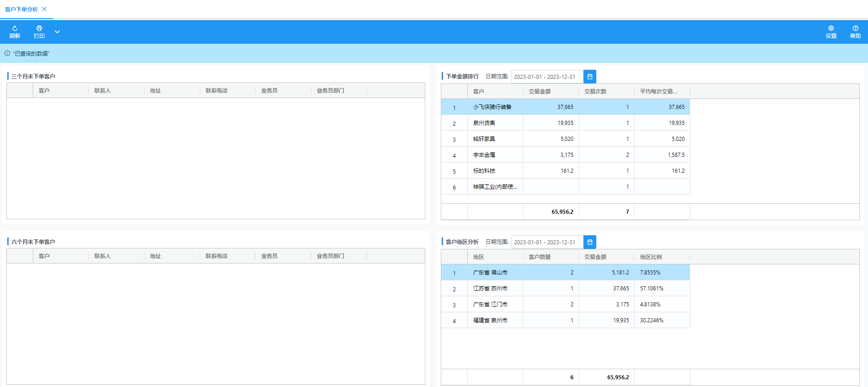Open the Help (帮助) icon

click(x=855, y=29)
